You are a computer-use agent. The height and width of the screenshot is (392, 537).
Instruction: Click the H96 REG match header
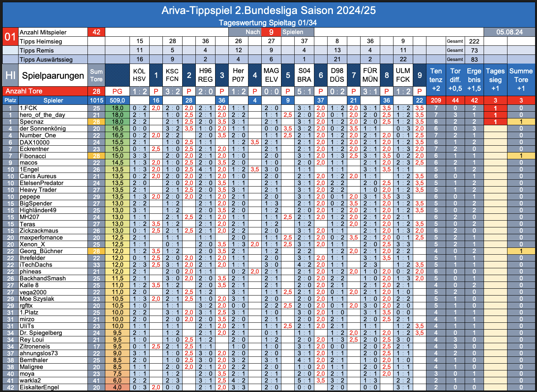click(205, 75)
